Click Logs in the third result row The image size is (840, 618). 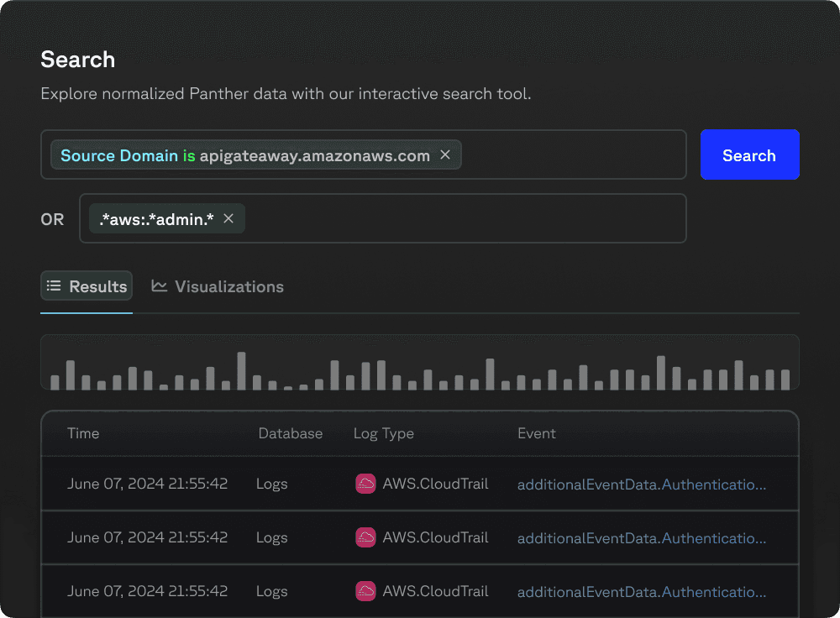tap(271, 592)
